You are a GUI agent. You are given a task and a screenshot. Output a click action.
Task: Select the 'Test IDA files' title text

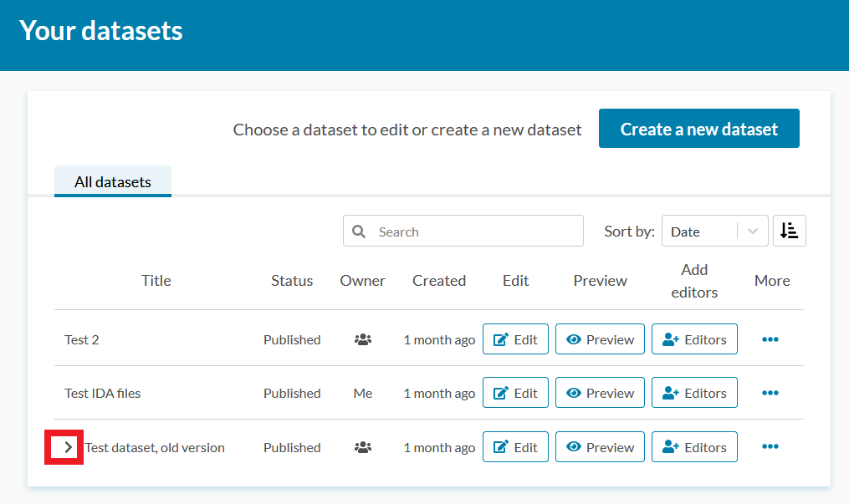pyautogui.click(x=102, y=393)
